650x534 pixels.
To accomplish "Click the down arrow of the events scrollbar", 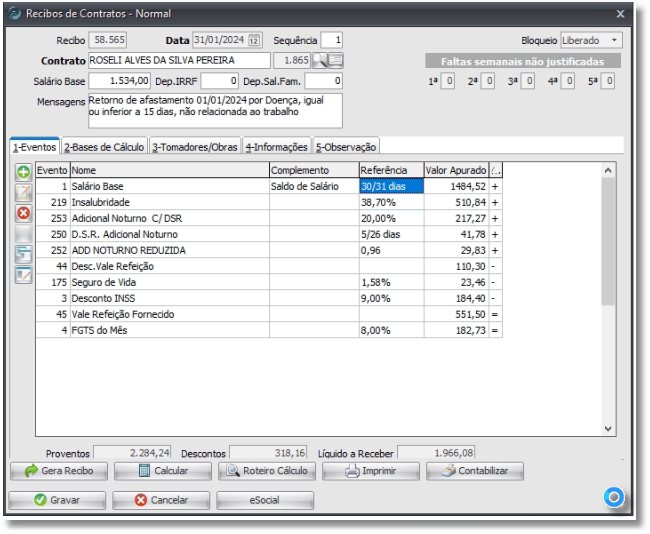I will click(608, 428).
